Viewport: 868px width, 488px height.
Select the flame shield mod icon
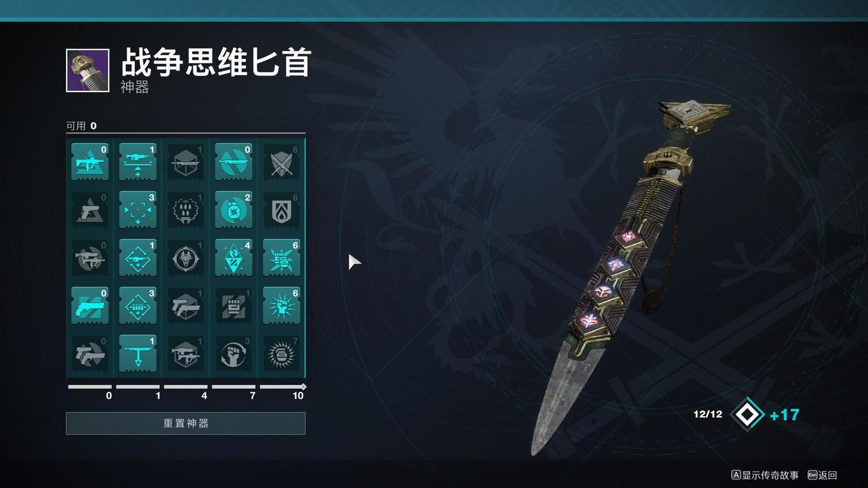point(281,210)
